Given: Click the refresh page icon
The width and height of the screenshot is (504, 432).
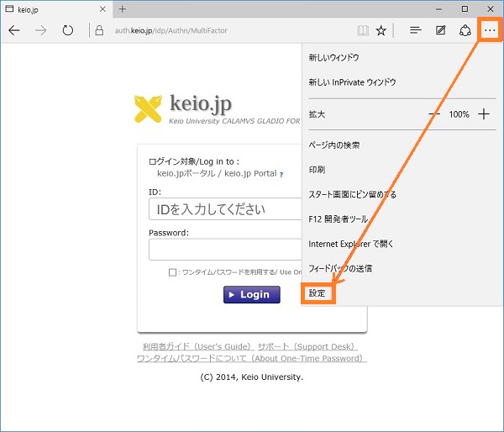Looking at the screenshot, I should 67,30.
